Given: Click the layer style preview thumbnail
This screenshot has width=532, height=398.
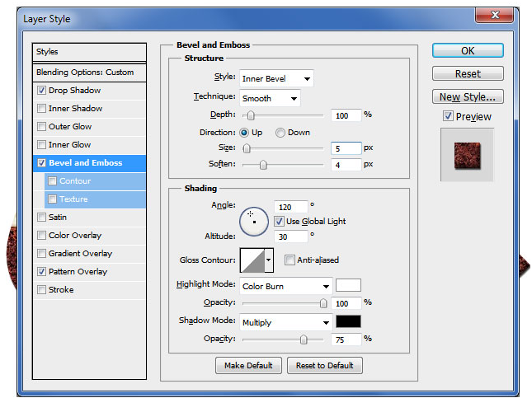Looking at the screenshot, I should (466, 155).
